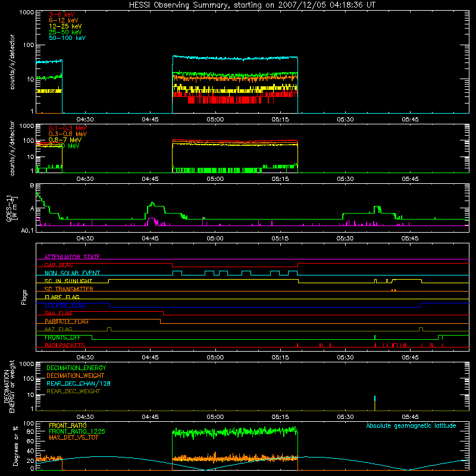476x476 pixels.
Task: Click the BAD_PACKETS flag label
Action: point(65,345)
